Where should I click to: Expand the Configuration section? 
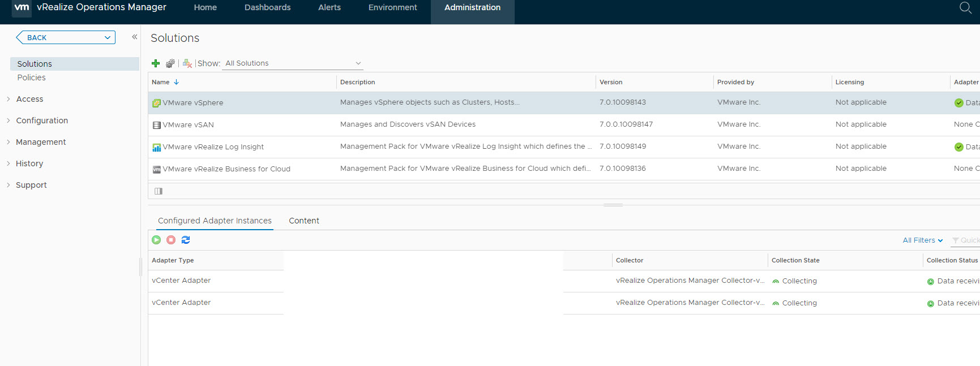click(42, 120)
